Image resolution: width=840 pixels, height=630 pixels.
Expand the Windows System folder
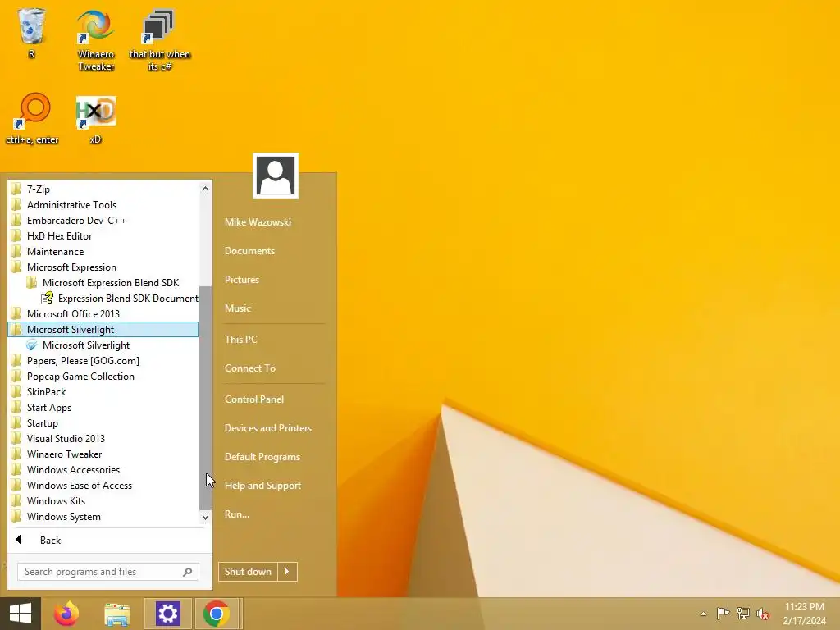tap(103, 517)
